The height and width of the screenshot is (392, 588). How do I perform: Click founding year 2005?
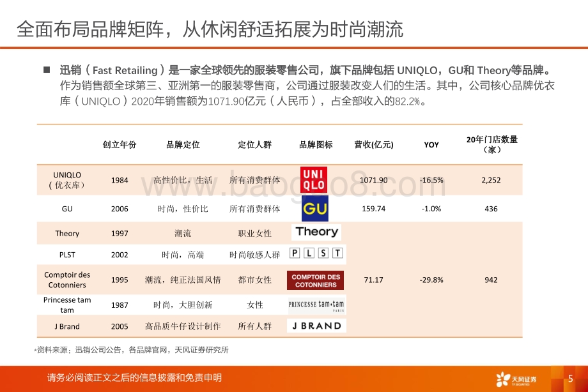pos(120,326)
